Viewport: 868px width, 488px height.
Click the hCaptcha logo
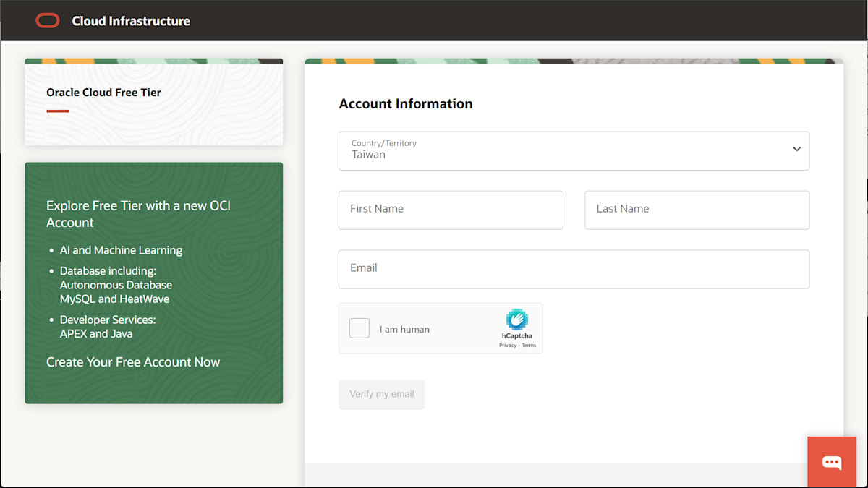517,320
